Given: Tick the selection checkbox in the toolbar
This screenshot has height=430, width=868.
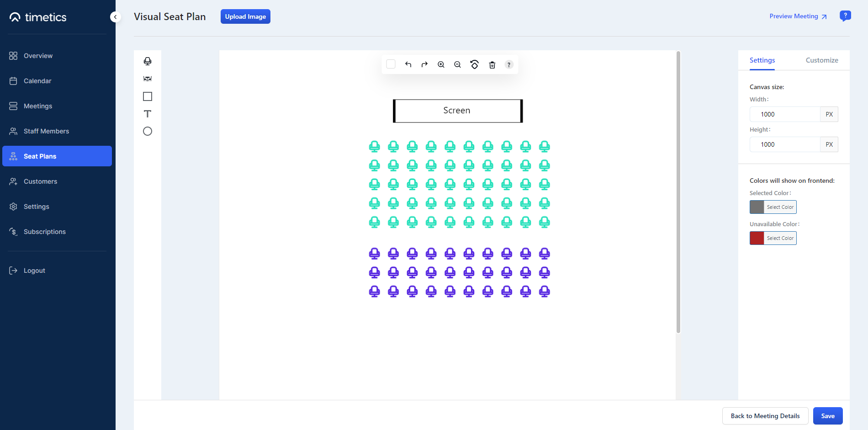Looking at the screenshot, I should 391,64.
